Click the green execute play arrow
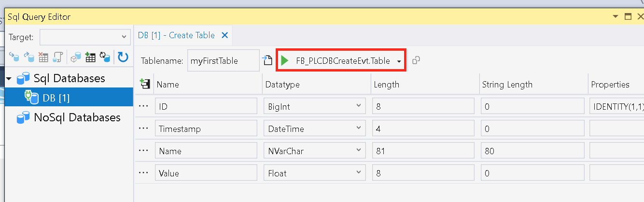Viewport: 644px width, 202px height. 284,61
